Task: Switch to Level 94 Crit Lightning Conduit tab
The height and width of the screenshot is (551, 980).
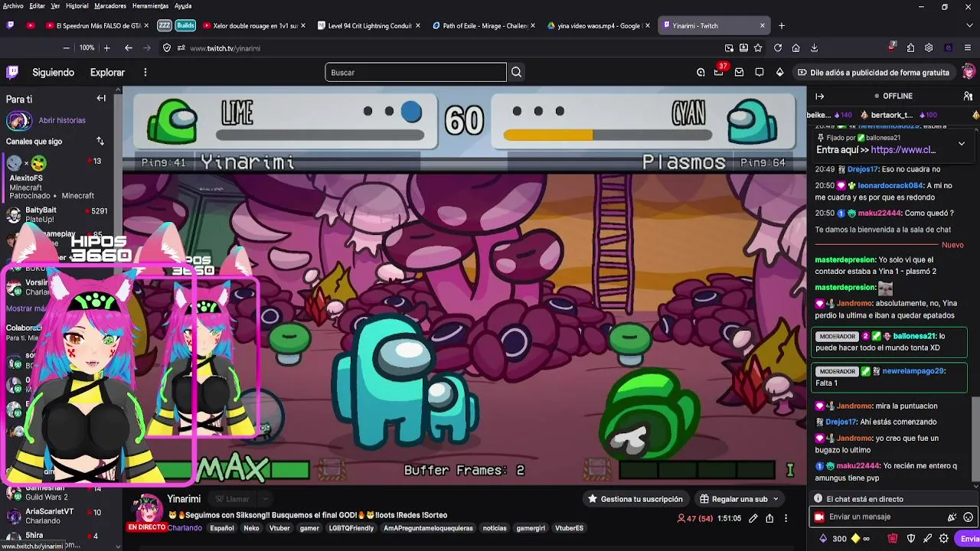Action: (369, 25)
